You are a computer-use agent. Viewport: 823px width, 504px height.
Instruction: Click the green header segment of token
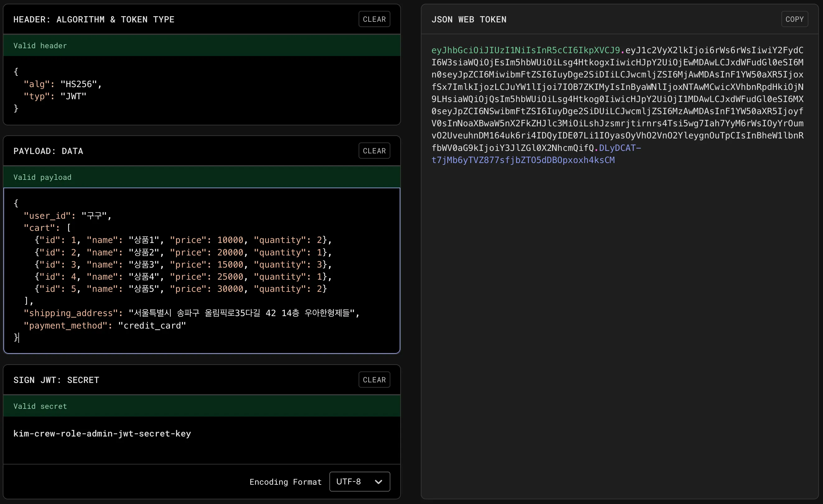pyautogui.click(x=525, y=50)
